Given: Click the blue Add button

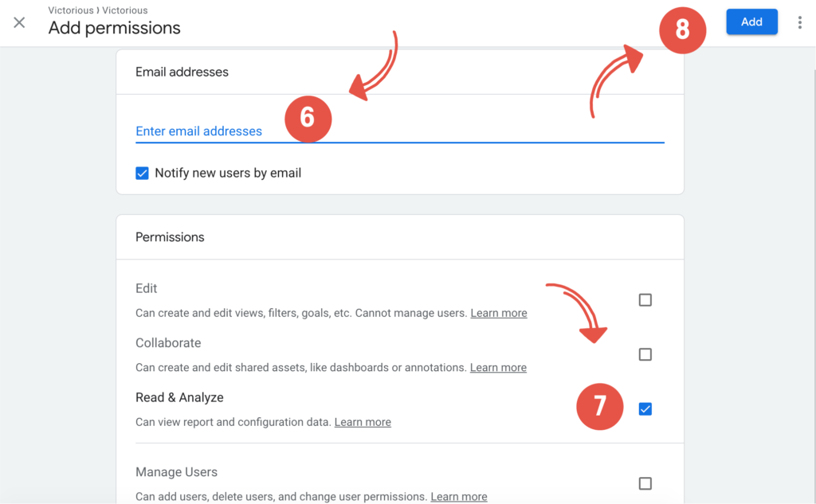Looking at the screenshot, I should click(x=751, y=22).
